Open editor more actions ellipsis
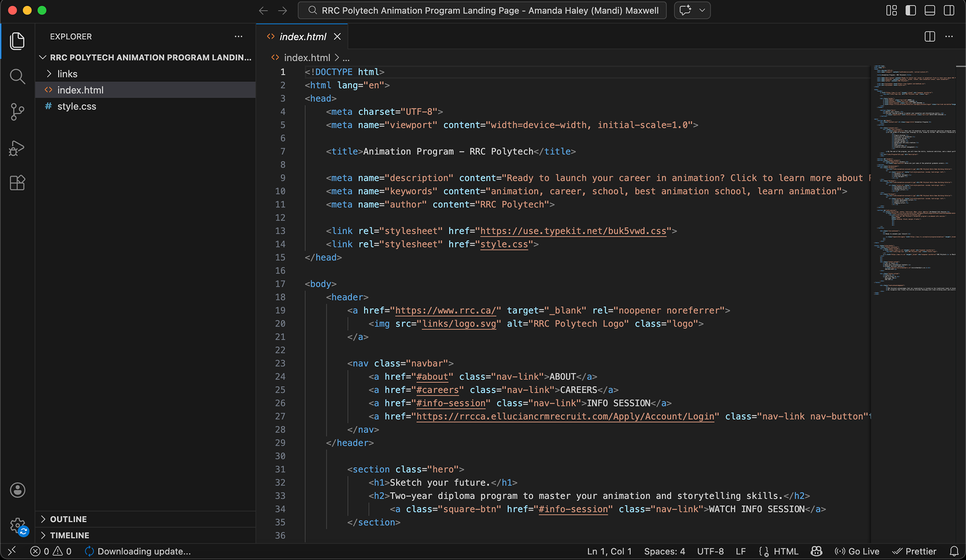The height and width of the screenshot is (560, 966). (x=949, y=37)
